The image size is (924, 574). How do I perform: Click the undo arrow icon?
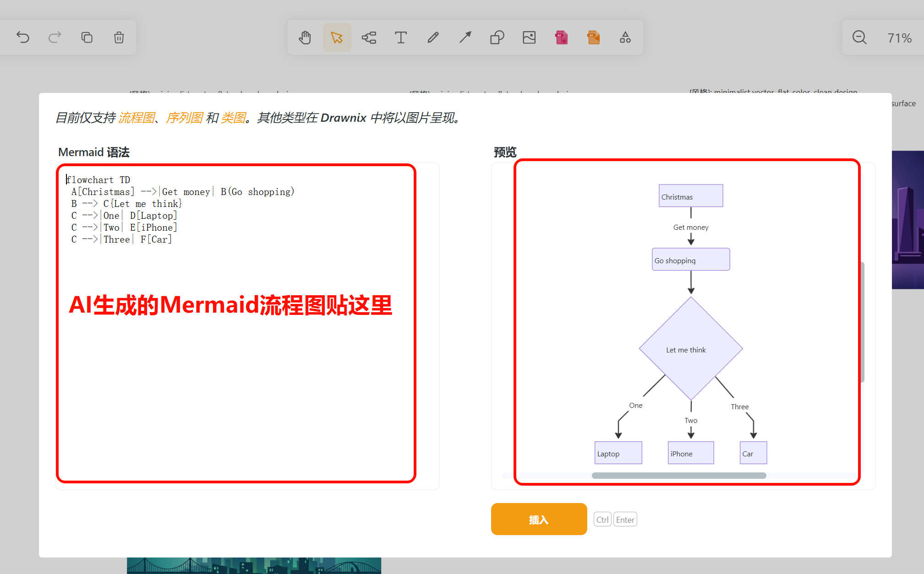pos(23,37)
